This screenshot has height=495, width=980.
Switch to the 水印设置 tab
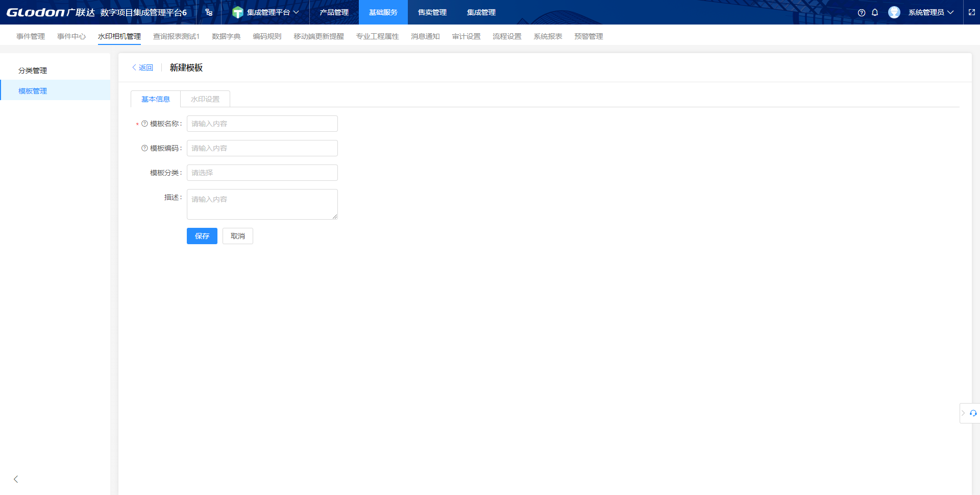(205, 99)
